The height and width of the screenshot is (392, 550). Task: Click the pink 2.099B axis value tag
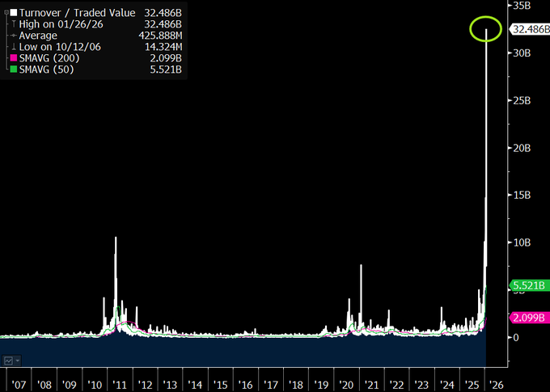(529, 318)
